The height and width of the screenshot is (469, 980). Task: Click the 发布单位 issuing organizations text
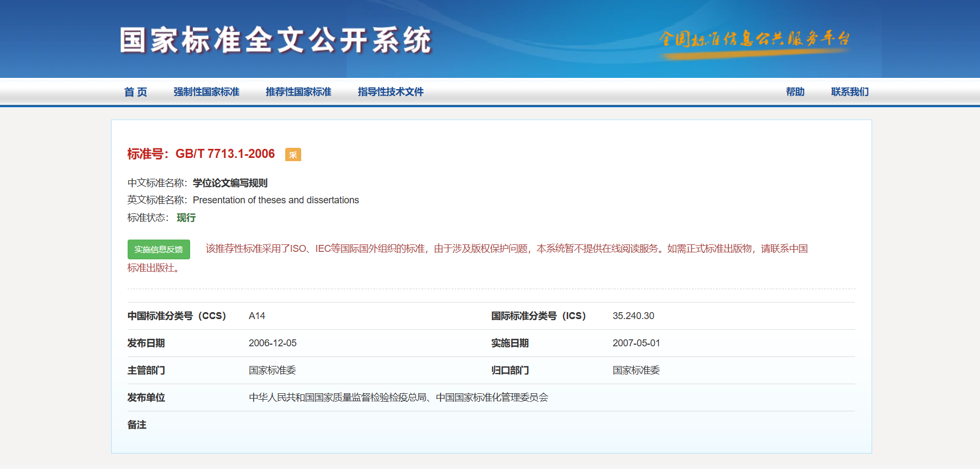point(398,398)
